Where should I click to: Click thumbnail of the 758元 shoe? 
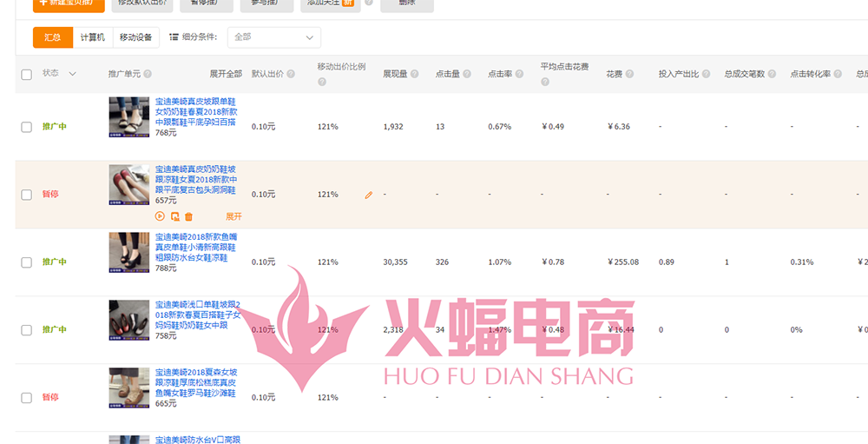tap(129, 321)
